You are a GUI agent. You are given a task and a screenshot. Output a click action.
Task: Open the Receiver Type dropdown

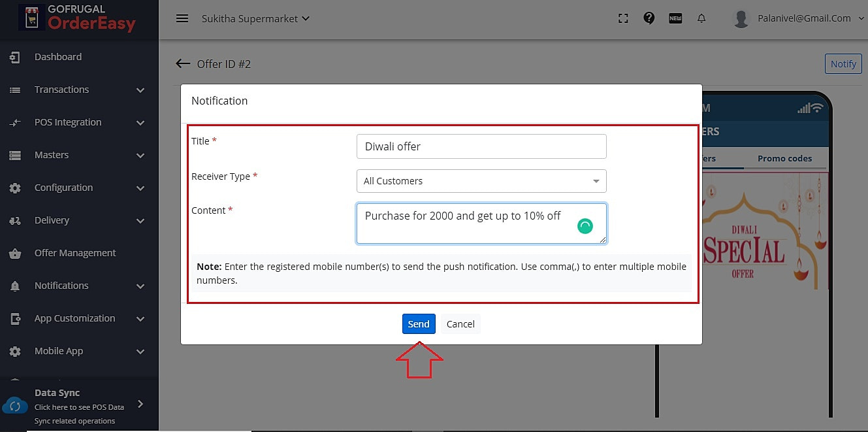point(481,181)
